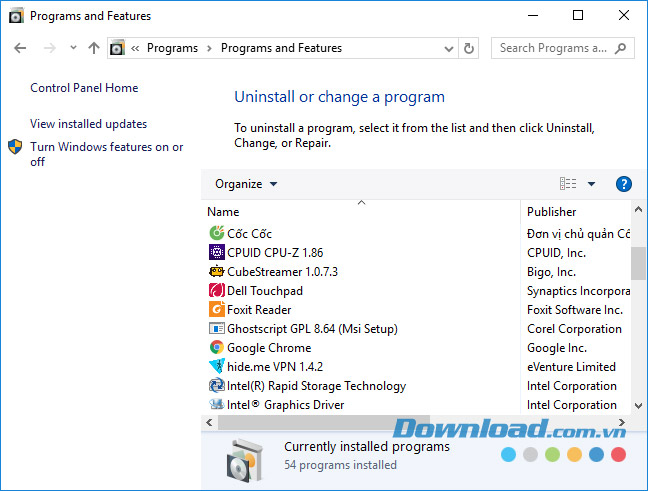The image size is (648, 491).
Task: Select the hide.me VPN 1.4.2 entry
Action: click(275, 367)
